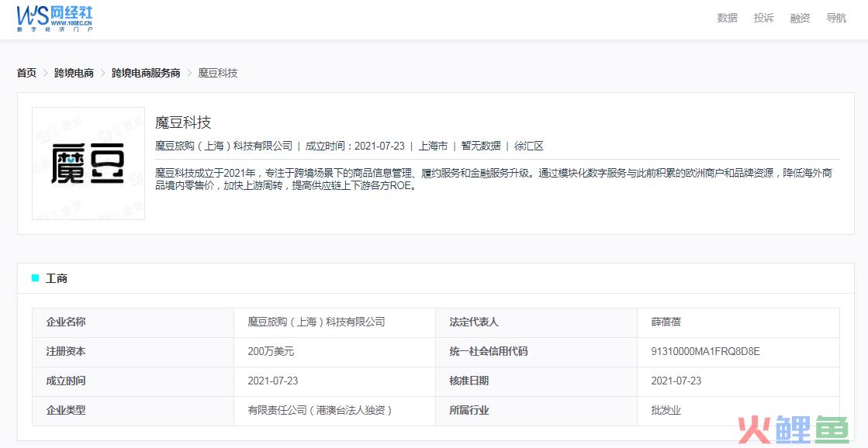868x448 pixels.
Task: Click the 魔豆科技 company title heading
Action: (183, 122)
